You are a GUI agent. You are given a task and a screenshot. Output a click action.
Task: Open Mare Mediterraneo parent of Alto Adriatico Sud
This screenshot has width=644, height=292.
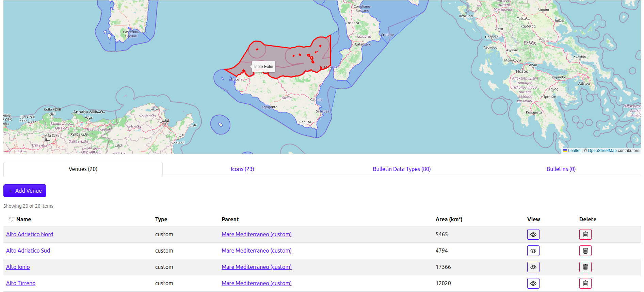[x=257, y=251]
